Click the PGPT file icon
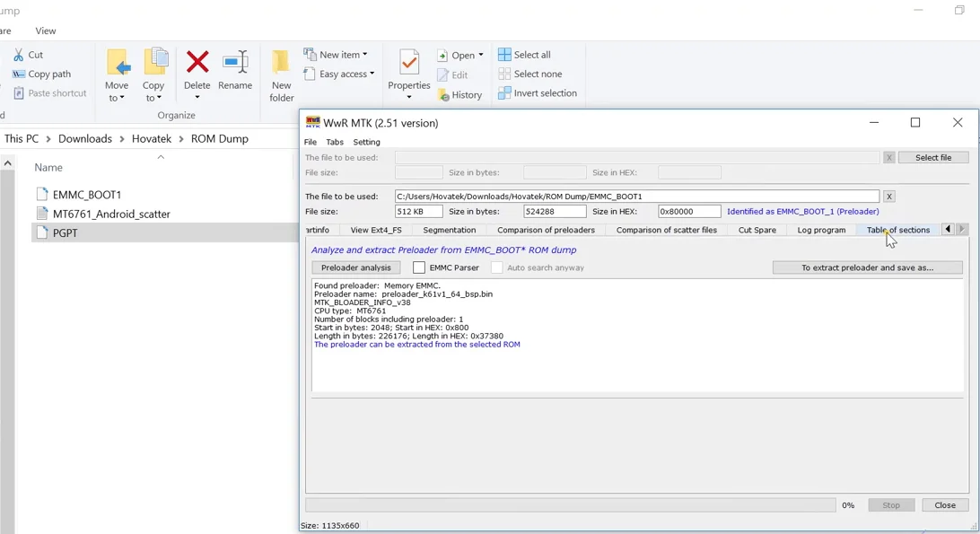The height and width of the screenshot is (534, 980). point(42,232)
